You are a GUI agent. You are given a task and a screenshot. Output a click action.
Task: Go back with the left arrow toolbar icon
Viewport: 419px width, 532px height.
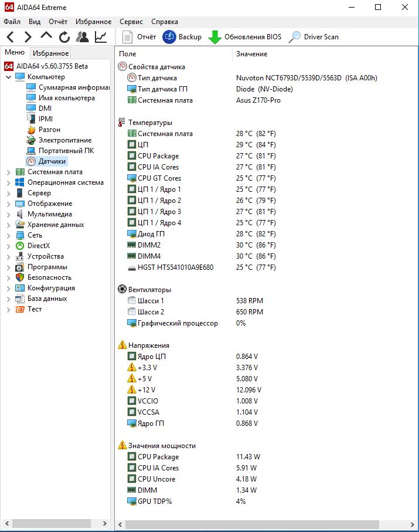pyautogui.click(x=10, y=36)
